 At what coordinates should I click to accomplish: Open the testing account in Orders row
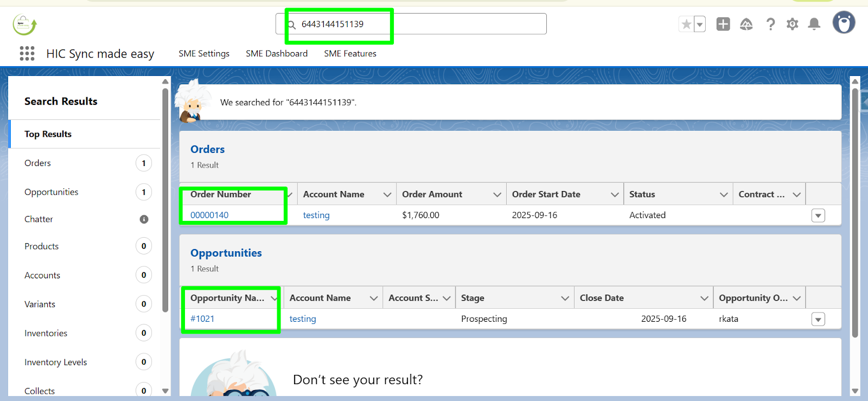pos(316,215)
